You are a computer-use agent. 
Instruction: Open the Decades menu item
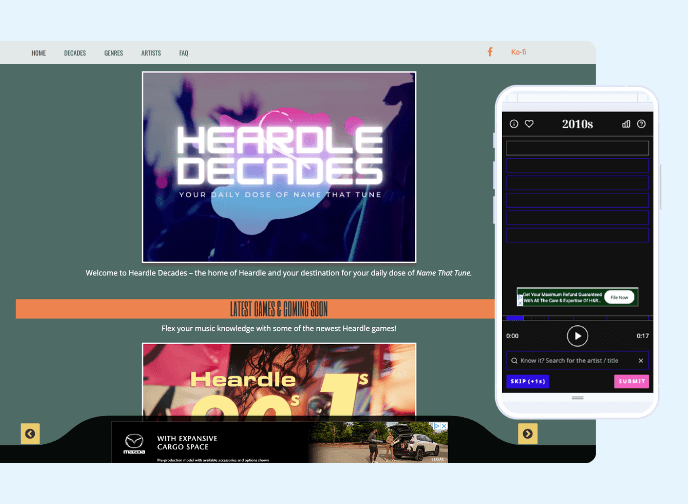pos(75,53)
